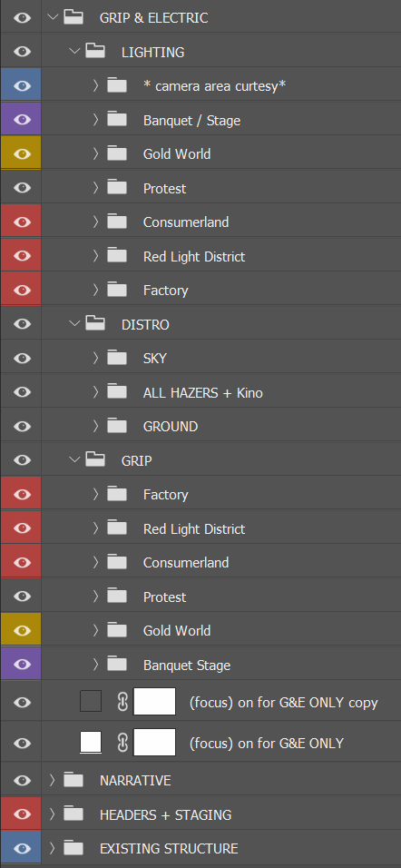Click the chain link icon on G&E ONLY copy
Image resolution: width=401 pixels, height=868 pixels.
pyautogui.click(x=122, y=702)
